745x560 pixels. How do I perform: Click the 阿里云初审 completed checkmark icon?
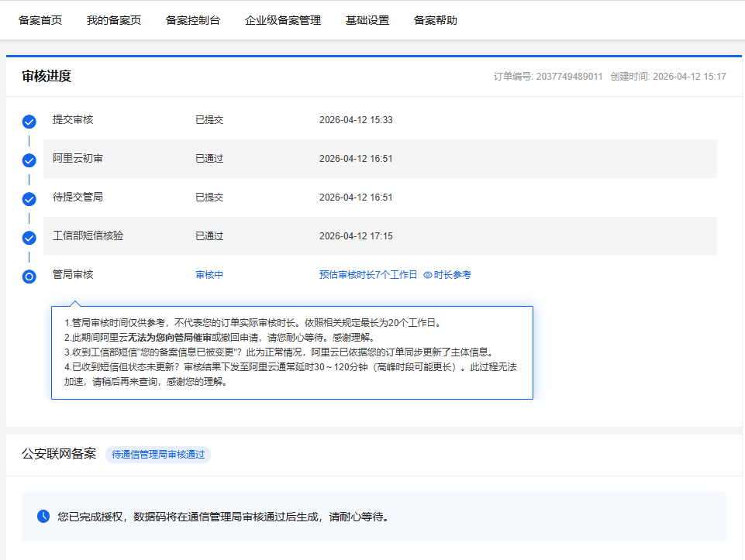coord(29,160)
